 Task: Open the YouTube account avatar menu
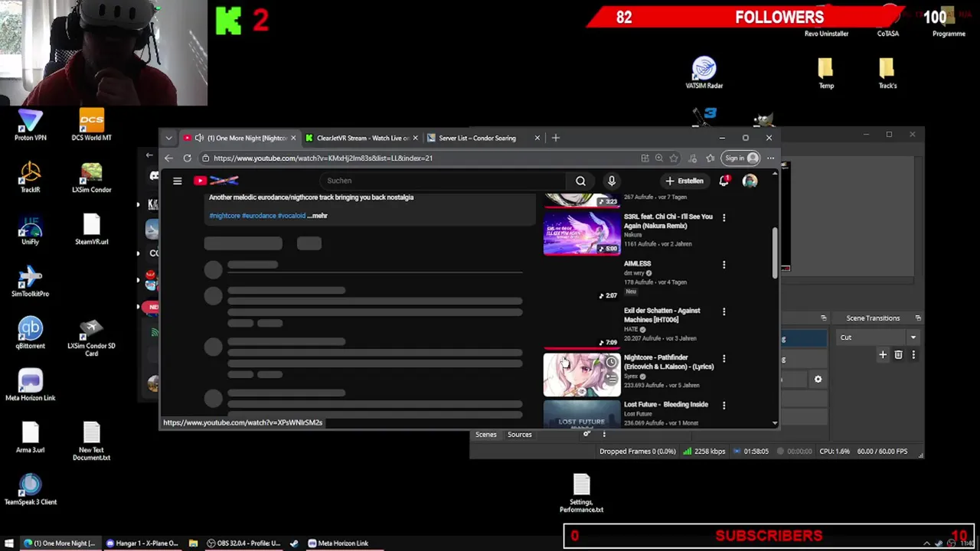750,181
